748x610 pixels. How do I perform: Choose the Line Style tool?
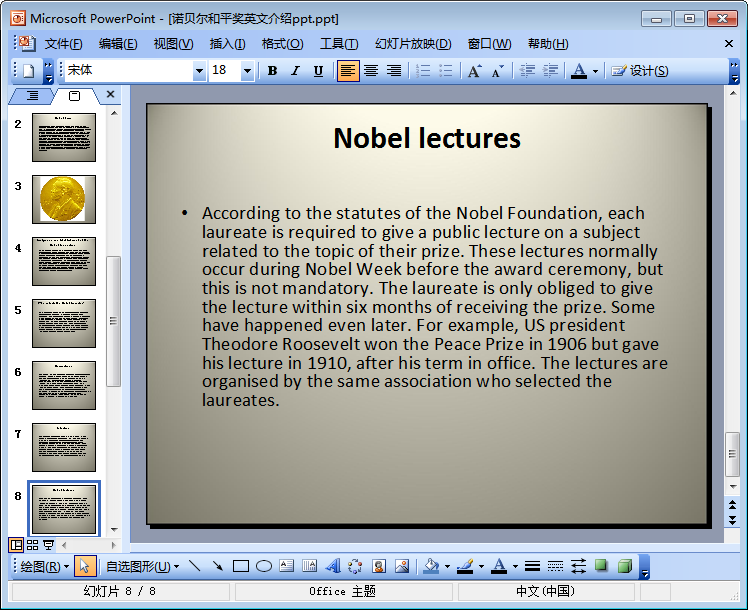[x=532, y=566]
